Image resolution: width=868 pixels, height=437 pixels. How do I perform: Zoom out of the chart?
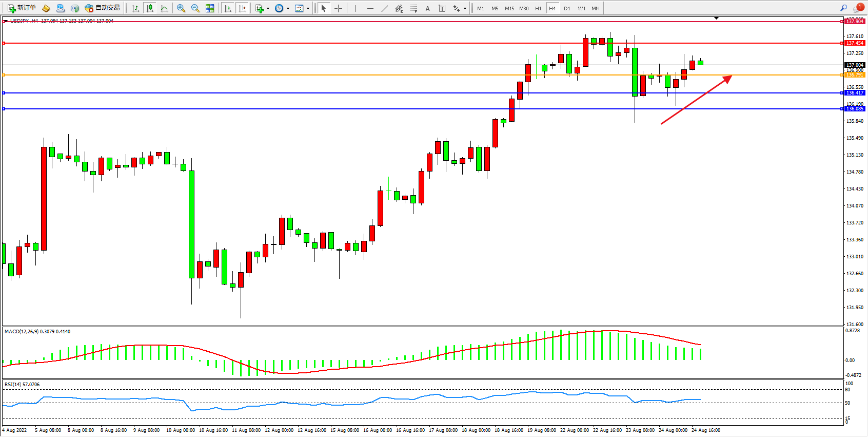tap(195, 8)
